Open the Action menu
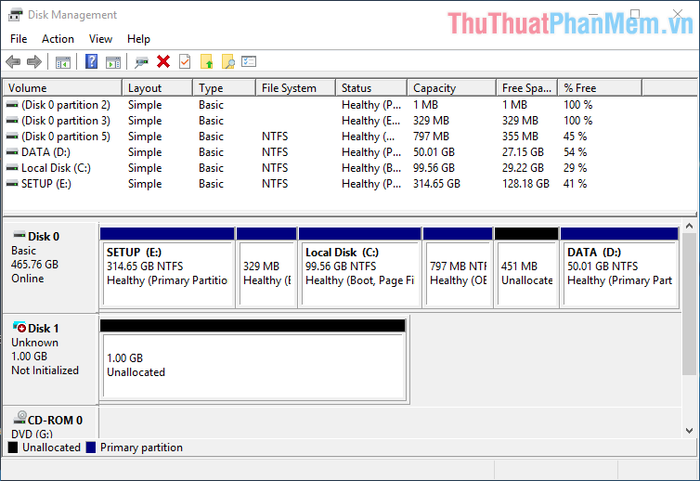 [x=58, y=39]
